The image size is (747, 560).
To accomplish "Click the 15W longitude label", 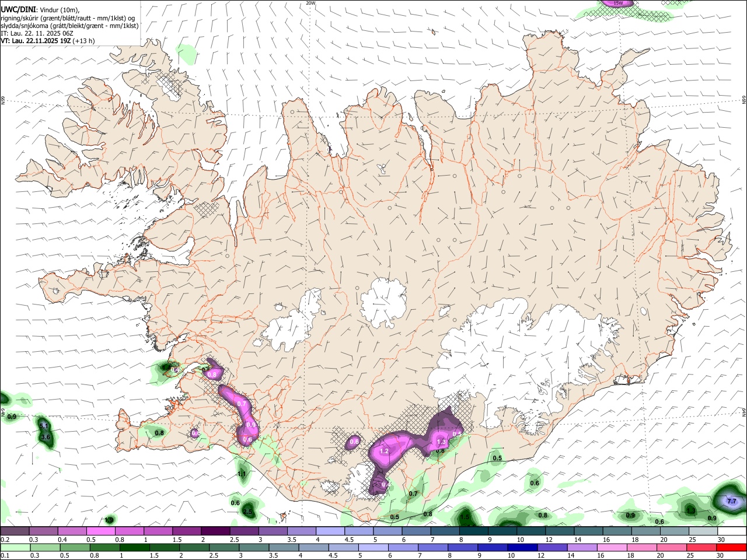I will point(618,3).
